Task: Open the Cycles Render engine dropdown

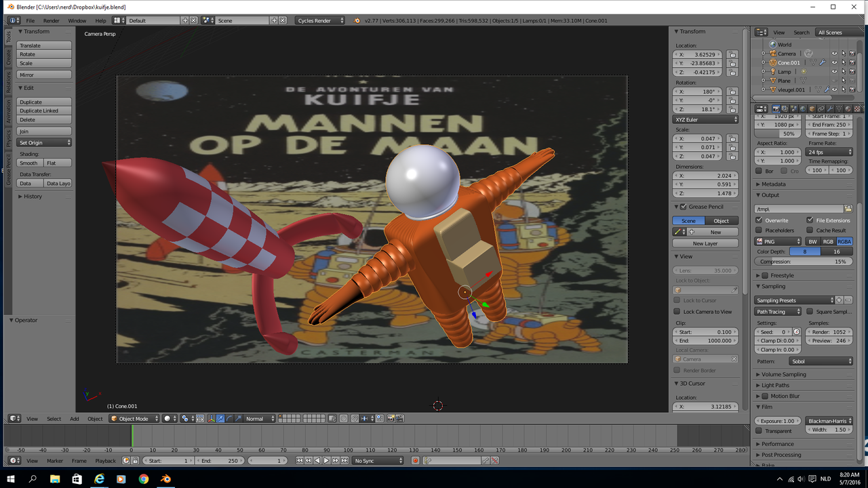Action: (x=320, y=20)
